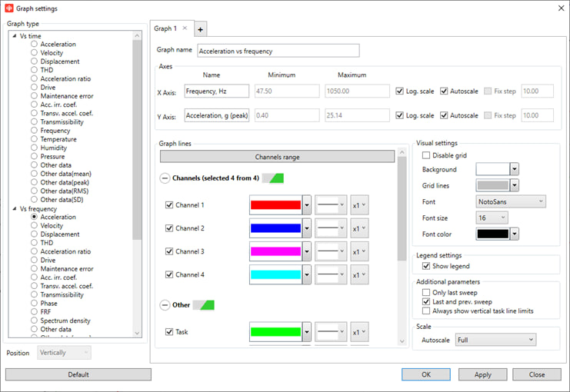This screenshot has height=392, width=570.
Task: Uncheck Channel 3 checkbox
Action: tap(169, 251)
